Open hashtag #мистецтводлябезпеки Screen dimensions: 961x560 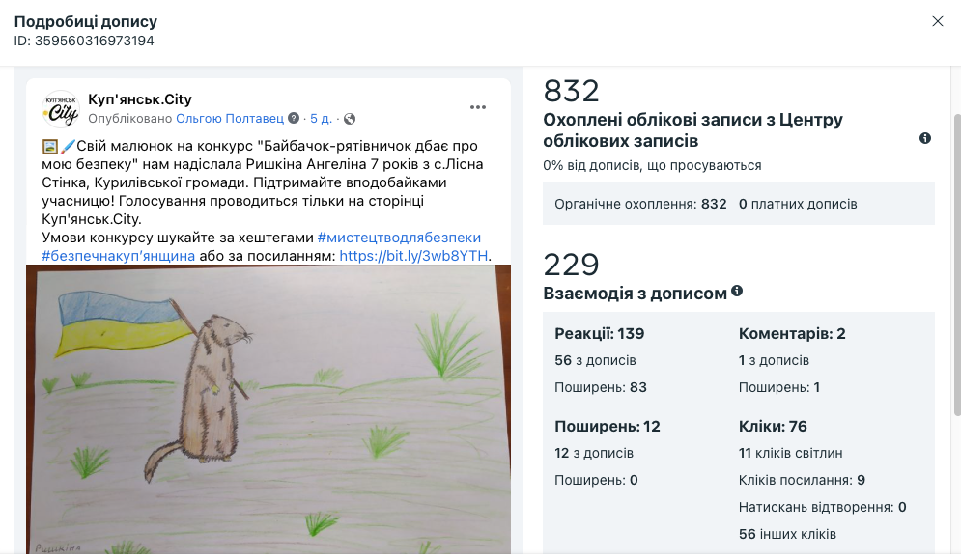tap(399, 238)
